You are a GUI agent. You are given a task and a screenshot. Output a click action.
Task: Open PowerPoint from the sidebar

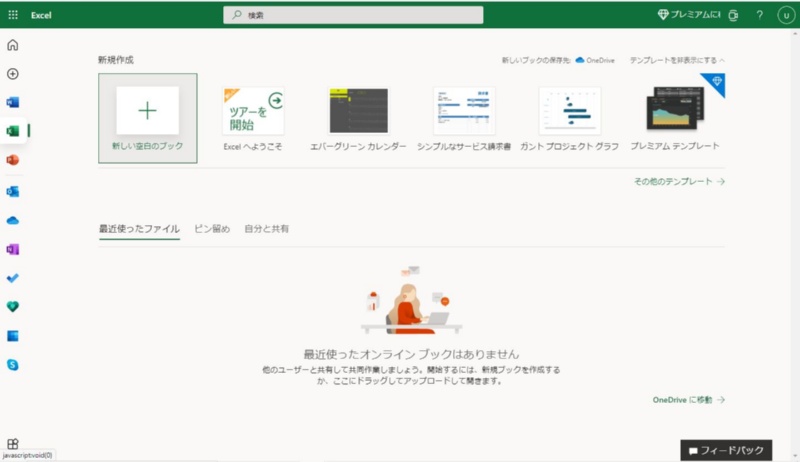13,161
